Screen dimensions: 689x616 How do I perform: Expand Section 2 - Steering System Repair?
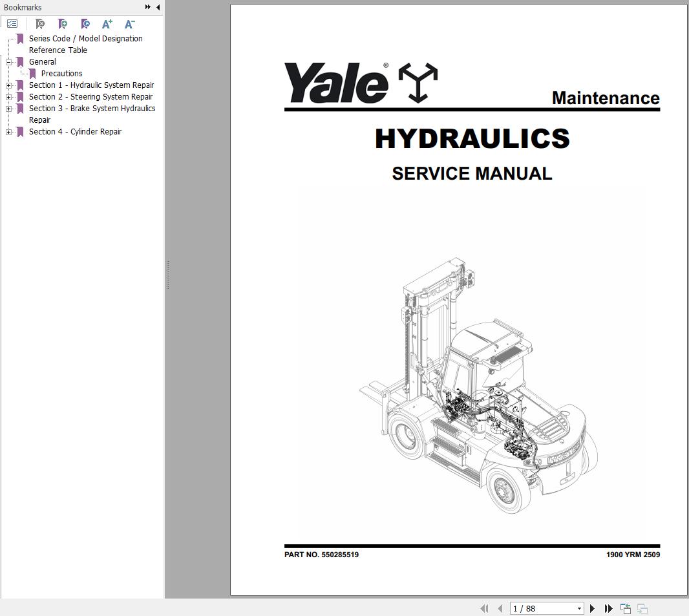pyautogui.click(x=8, y=97)
